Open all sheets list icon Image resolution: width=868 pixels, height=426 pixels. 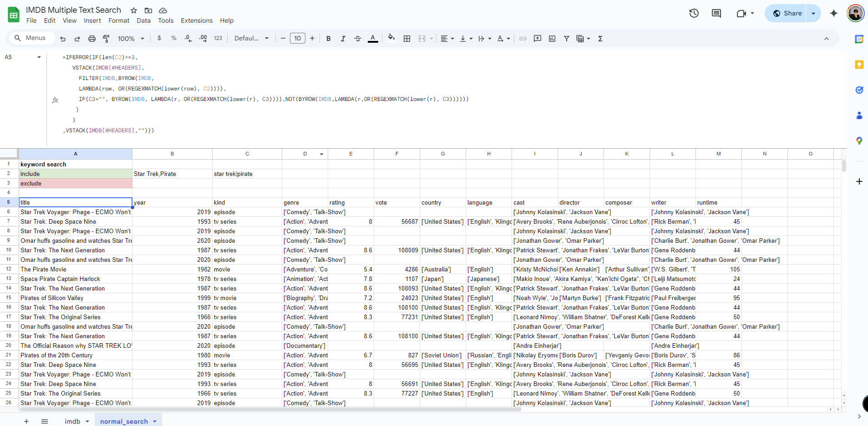(45, 421)
